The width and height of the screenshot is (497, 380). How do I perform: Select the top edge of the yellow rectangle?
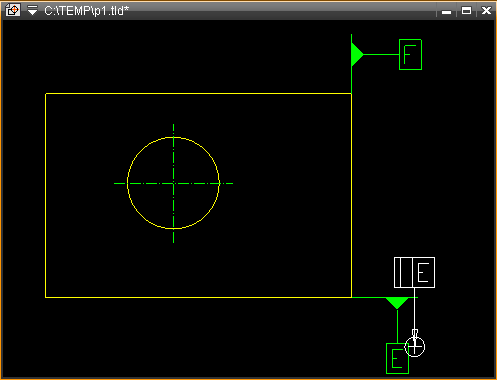[198, 94]
